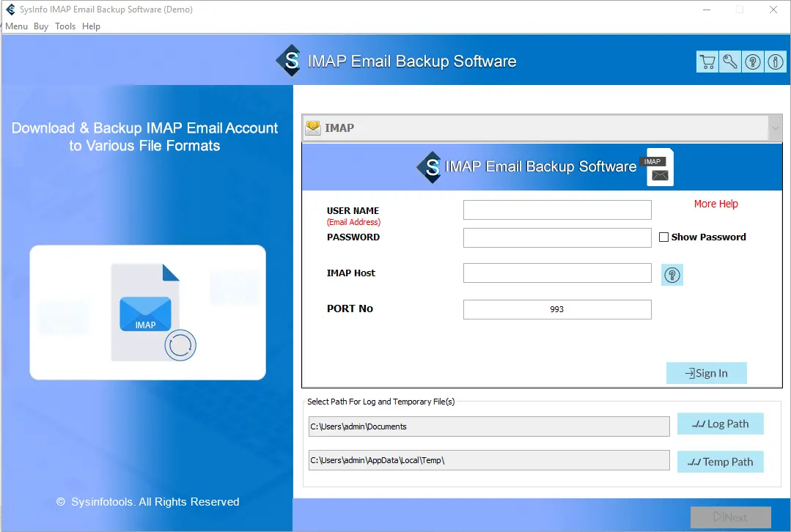Browse for Temp Path
The image size is (791, 532).
pyautogui.click(x=720, y=462)
